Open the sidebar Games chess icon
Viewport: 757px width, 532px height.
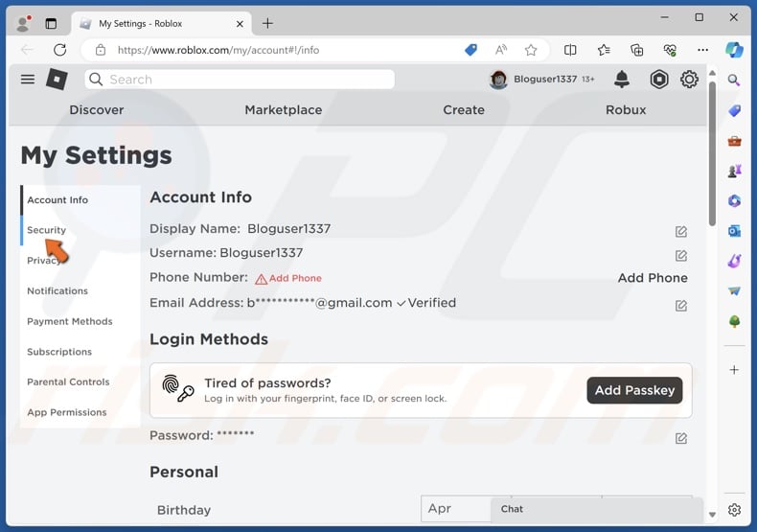pyautogui.click(x=734, y=171)
